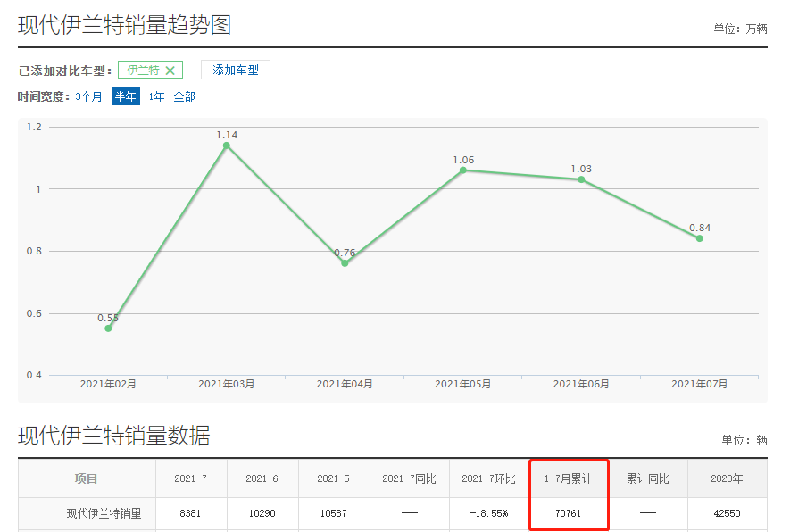The height and width of the screenshot is (532, 790).
Task: Select the 半年 time range
Action: (126, 96)
